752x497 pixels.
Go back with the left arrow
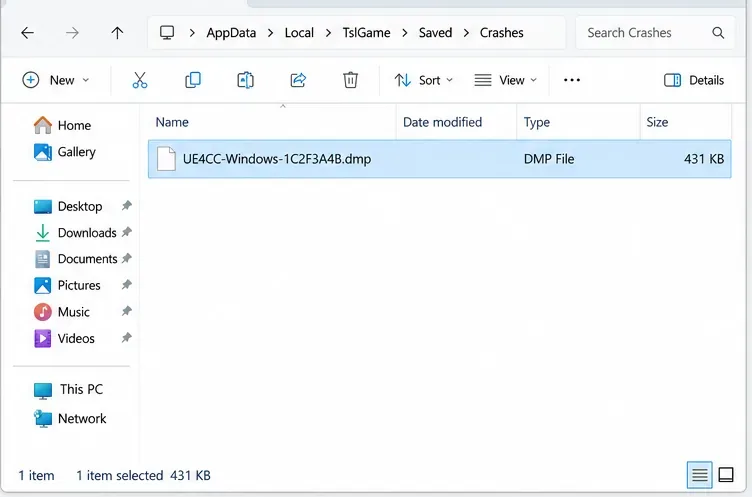point(27,33)
